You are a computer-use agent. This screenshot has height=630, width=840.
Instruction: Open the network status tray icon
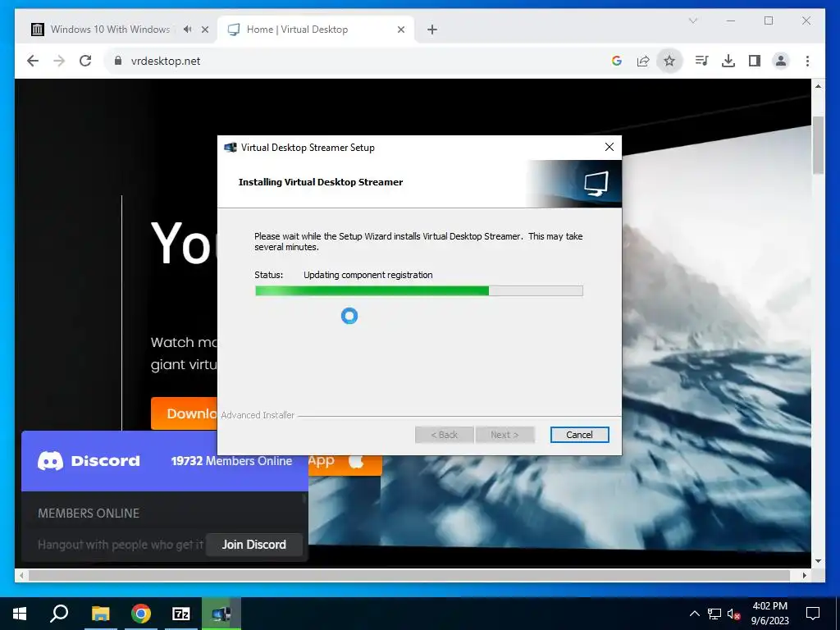[x=714, y=614]
